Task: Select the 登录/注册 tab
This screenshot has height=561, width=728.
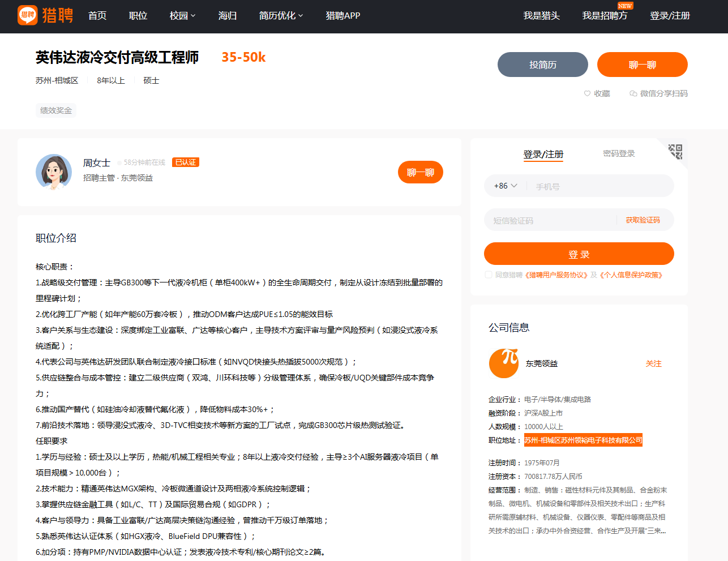Action: pyautogui.click(x=543, y=153)
